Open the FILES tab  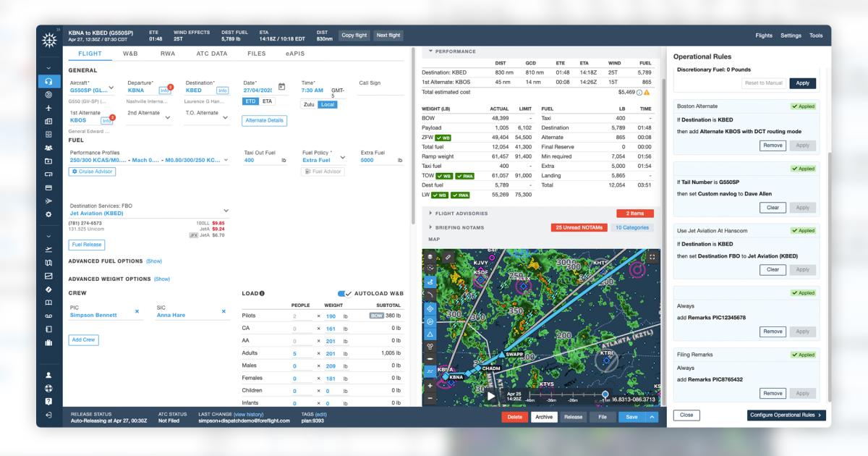click(x=256, y=54)
